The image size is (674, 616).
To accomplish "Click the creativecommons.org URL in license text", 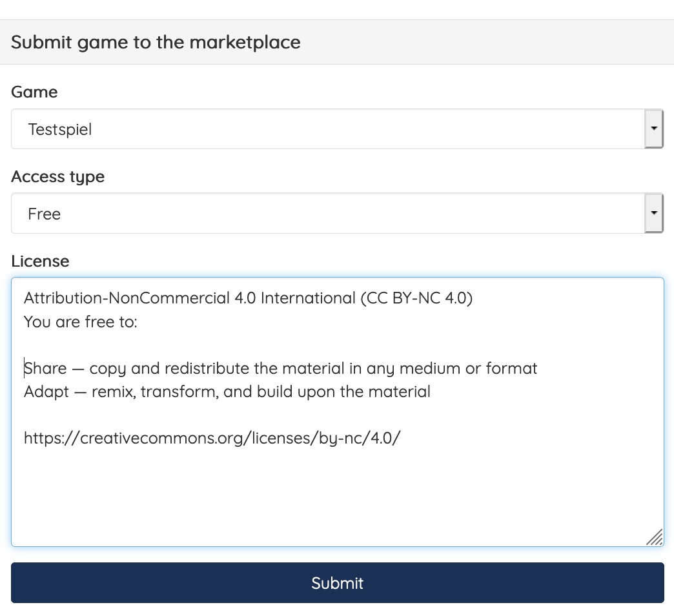I will pyautogui.click(x=212, y=438).
